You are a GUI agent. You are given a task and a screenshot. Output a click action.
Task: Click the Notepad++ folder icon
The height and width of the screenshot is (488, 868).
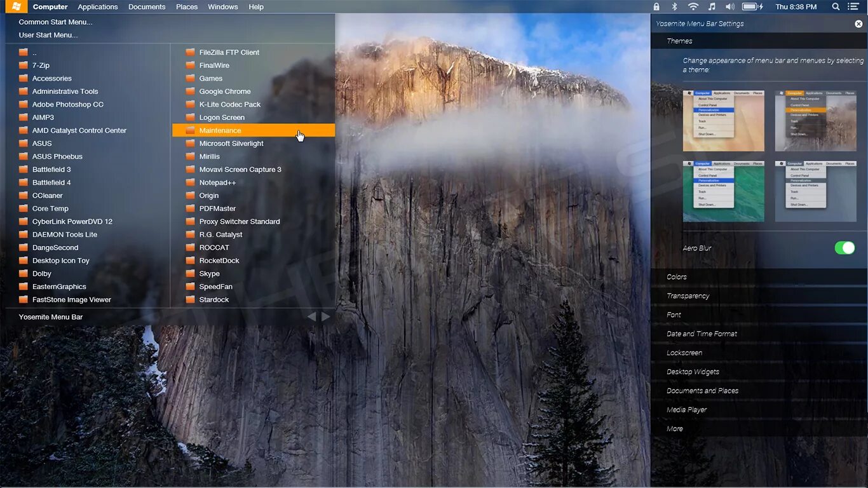tap(190, 182)
